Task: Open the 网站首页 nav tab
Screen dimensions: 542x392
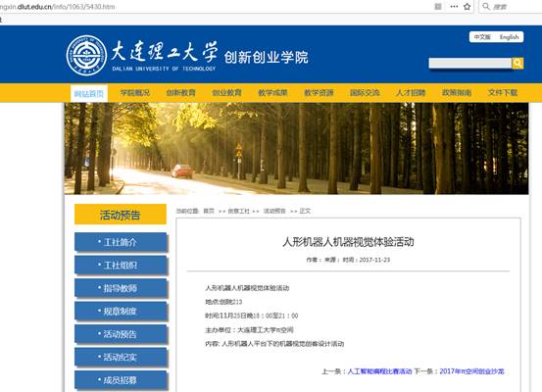Action: tap(89, 93)
